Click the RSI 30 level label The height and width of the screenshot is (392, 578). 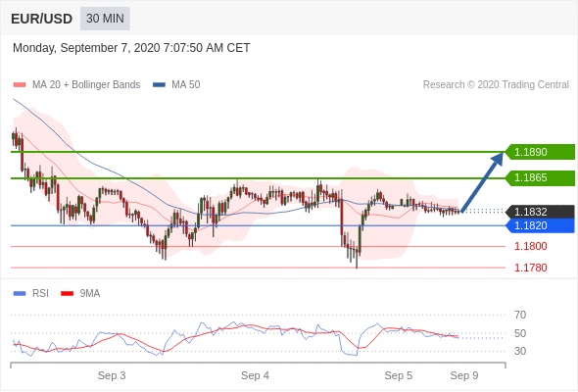pyautogui.click(x=520, y=351)
